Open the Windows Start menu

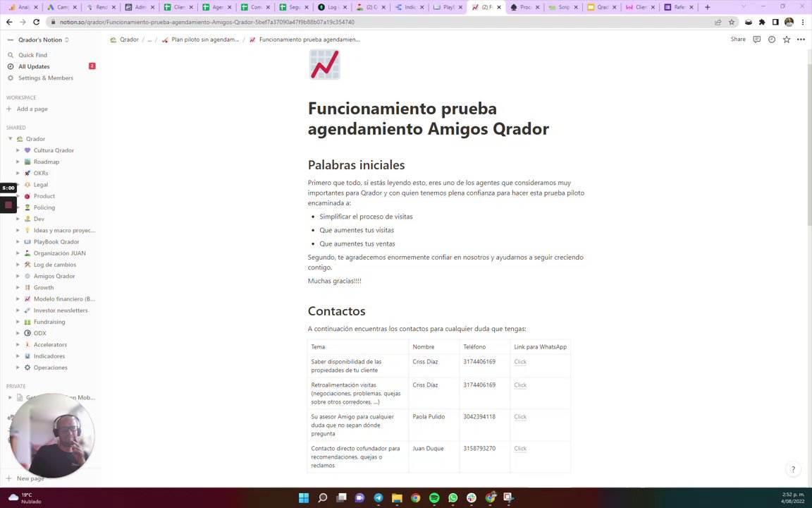[304, 498]
